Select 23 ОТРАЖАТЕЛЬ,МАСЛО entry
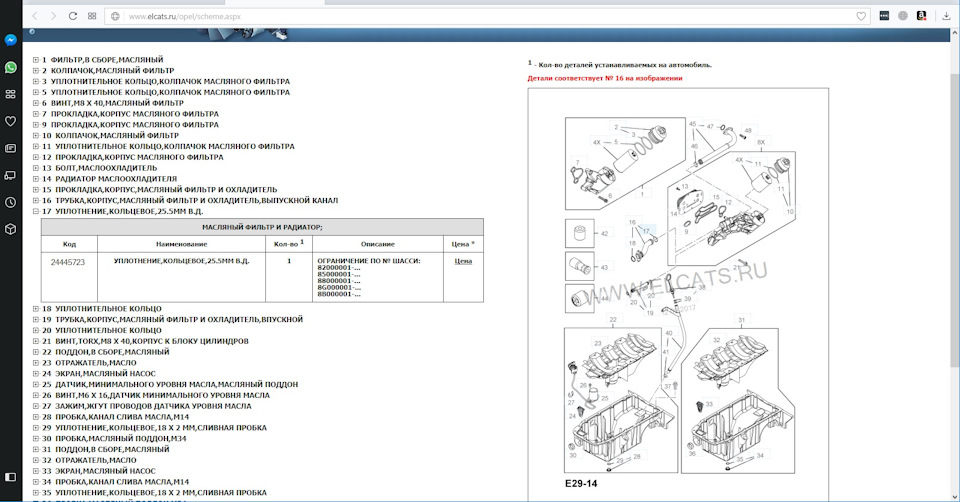This screenshot has width=960, height=502. [89, 362]
